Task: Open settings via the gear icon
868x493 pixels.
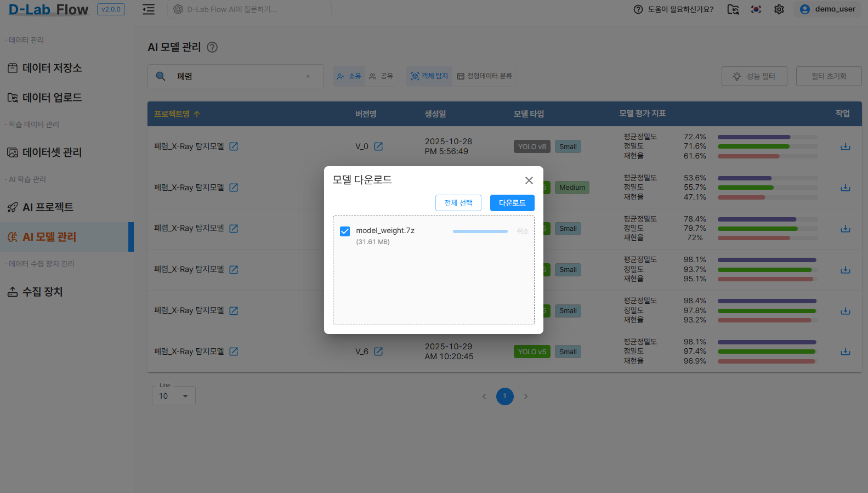Action: (779, 9)
